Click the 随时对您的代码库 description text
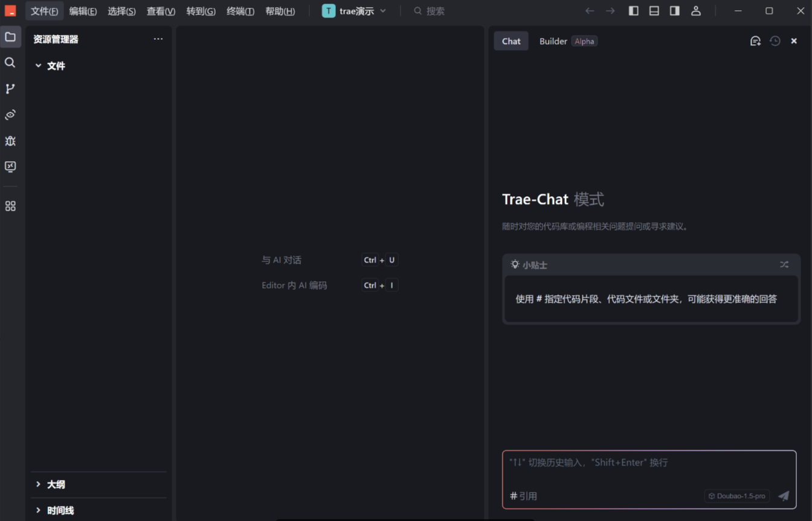The image size is (812, 521). point(595,226)
